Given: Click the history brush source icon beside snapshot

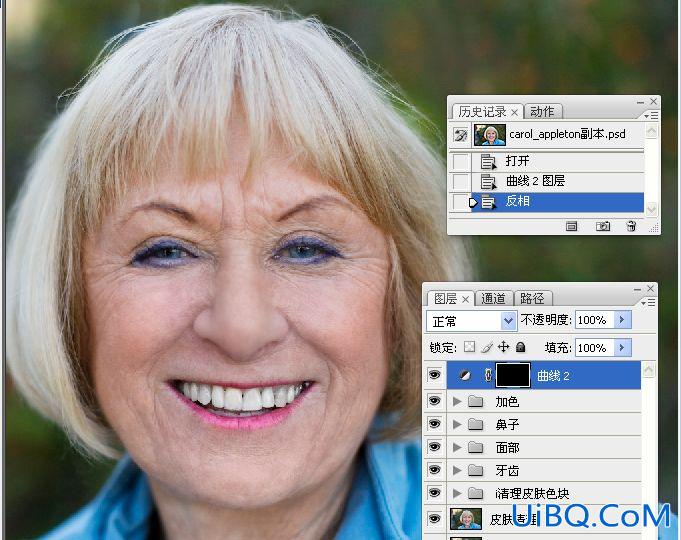Looking at the screenshot, I should (460, 135).
